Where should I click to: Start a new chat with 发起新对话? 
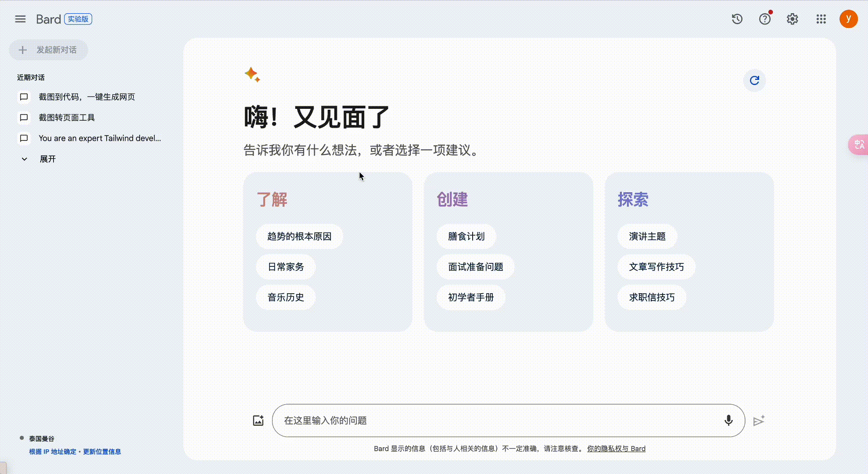click(x=48, y=50)
